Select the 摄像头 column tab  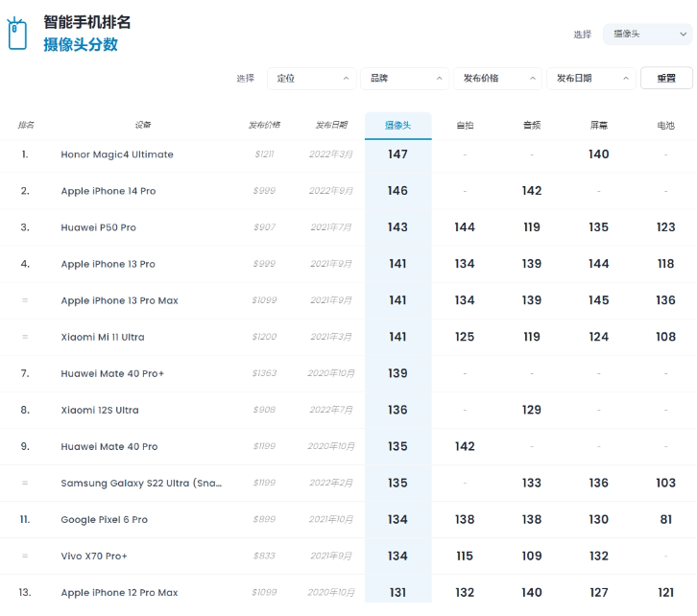[397, 126]
